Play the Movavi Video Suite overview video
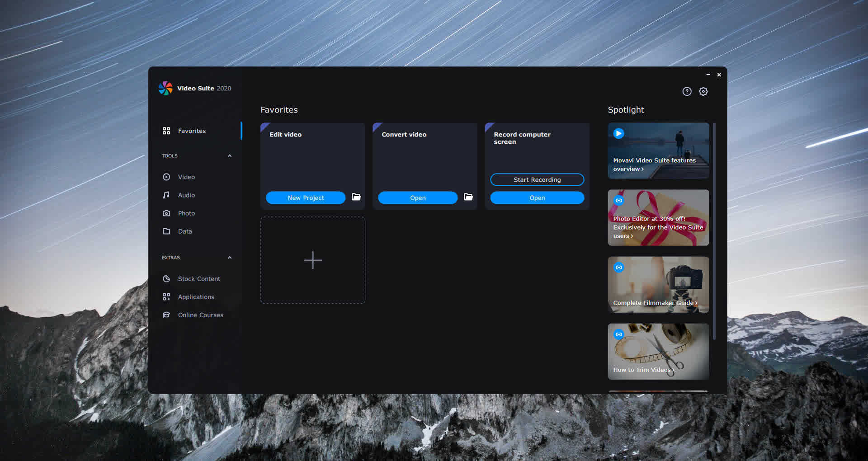This screenshot has width=868, height=461. (618, 133)
